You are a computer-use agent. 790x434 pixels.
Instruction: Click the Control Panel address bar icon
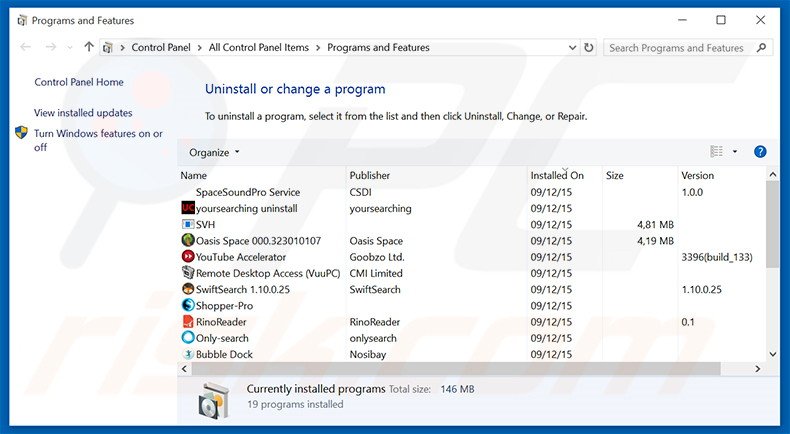tap(107, 48)
